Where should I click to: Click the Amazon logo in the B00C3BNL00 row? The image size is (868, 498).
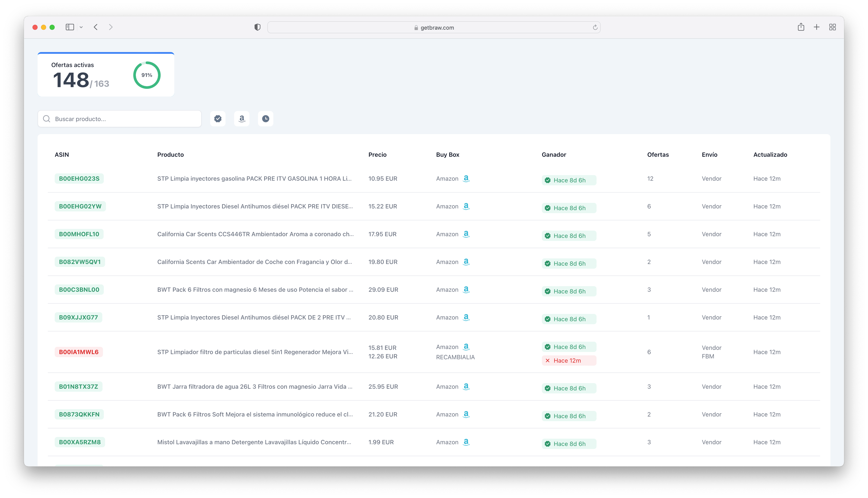click(466, 289)
